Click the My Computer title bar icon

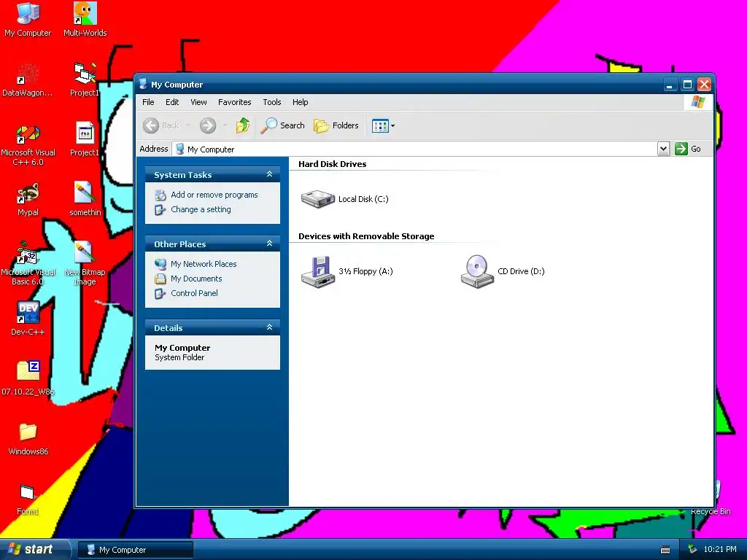point(143,85)
